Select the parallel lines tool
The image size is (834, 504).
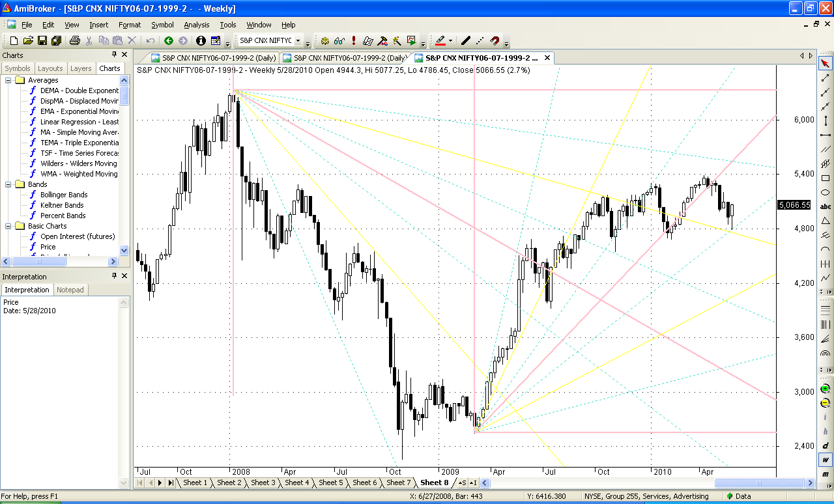[826, 149]
